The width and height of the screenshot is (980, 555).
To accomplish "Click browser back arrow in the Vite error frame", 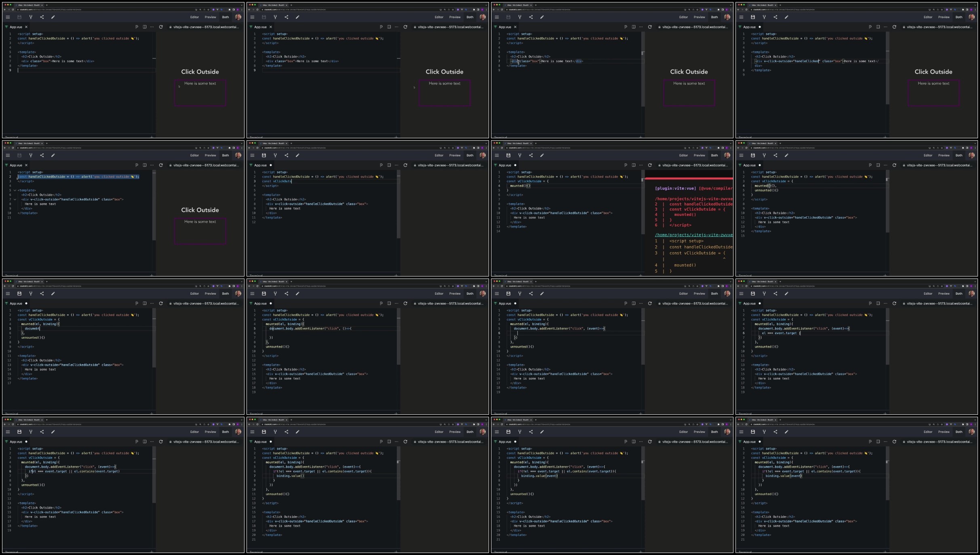I will (x=494, y=148).
